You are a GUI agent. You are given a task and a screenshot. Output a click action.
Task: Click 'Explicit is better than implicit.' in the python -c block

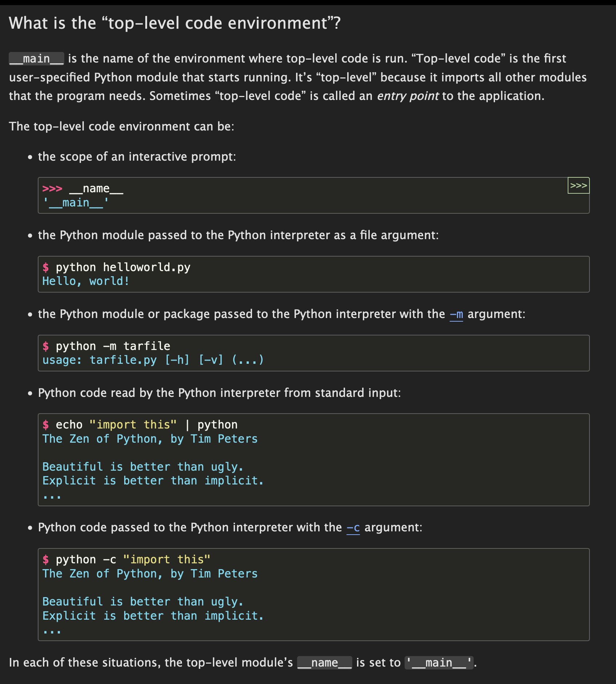153,616
